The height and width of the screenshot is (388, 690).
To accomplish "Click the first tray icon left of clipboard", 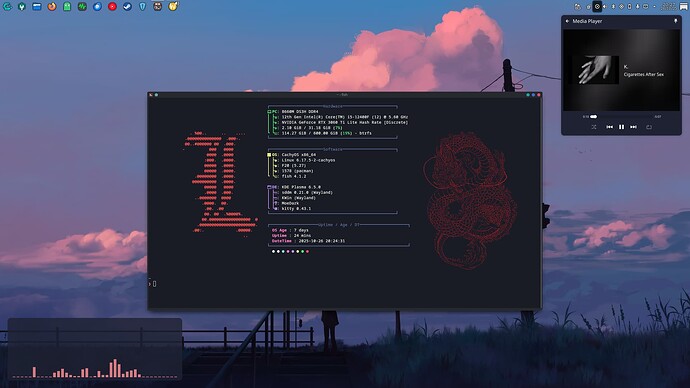I will pos(578,7).
